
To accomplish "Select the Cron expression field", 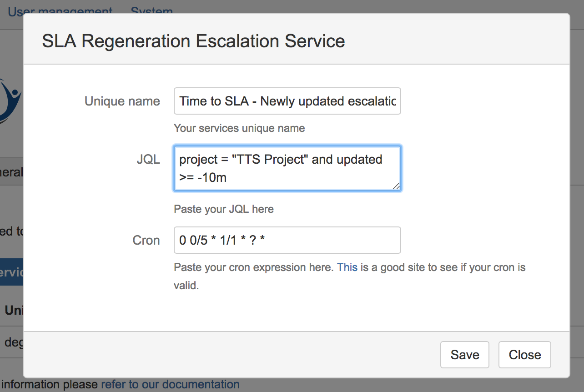I will pyautogui.click(x=287, y=240).
